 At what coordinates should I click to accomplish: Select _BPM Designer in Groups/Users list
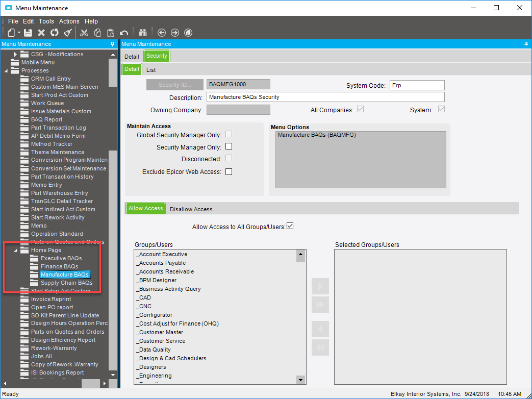point(157,280)
